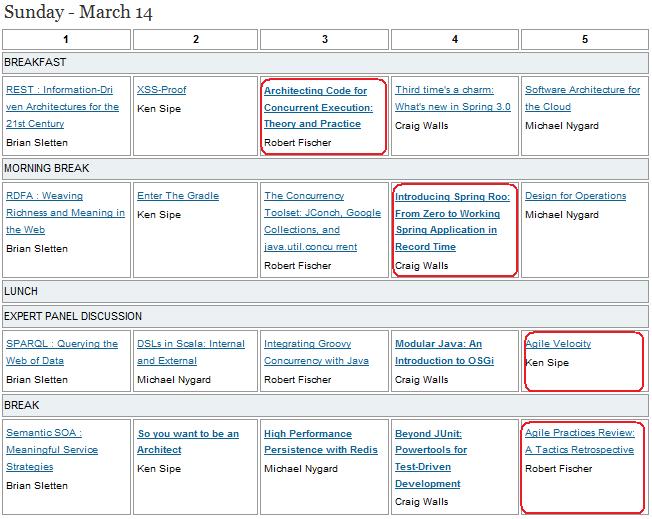Open The Concurrency Toolset session link
This screenshot has width=652, height=519.
click(323, 221)
